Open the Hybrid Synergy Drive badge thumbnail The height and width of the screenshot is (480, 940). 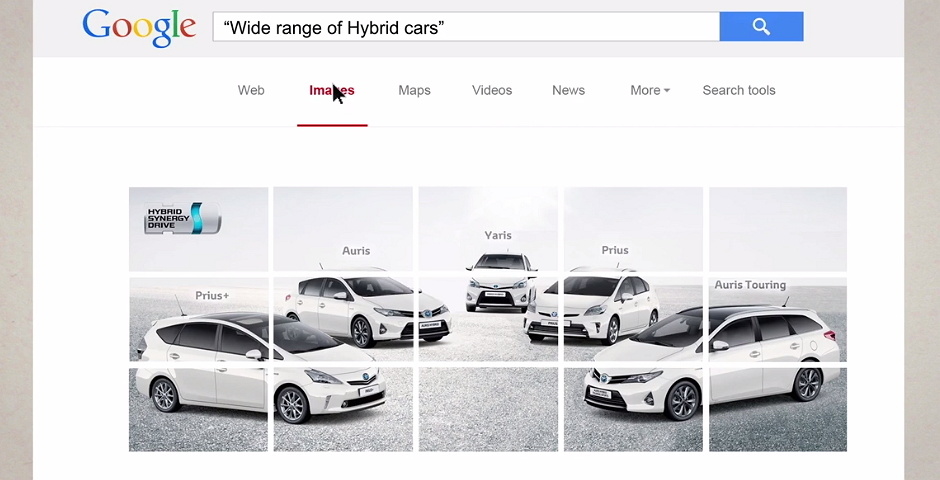tap(183, 218)
